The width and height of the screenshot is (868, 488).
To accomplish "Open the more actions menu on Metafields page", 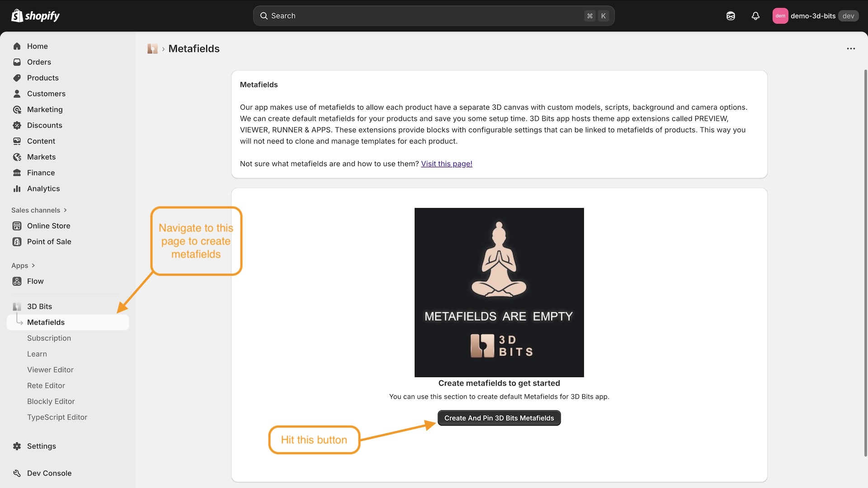I will 851,48.
